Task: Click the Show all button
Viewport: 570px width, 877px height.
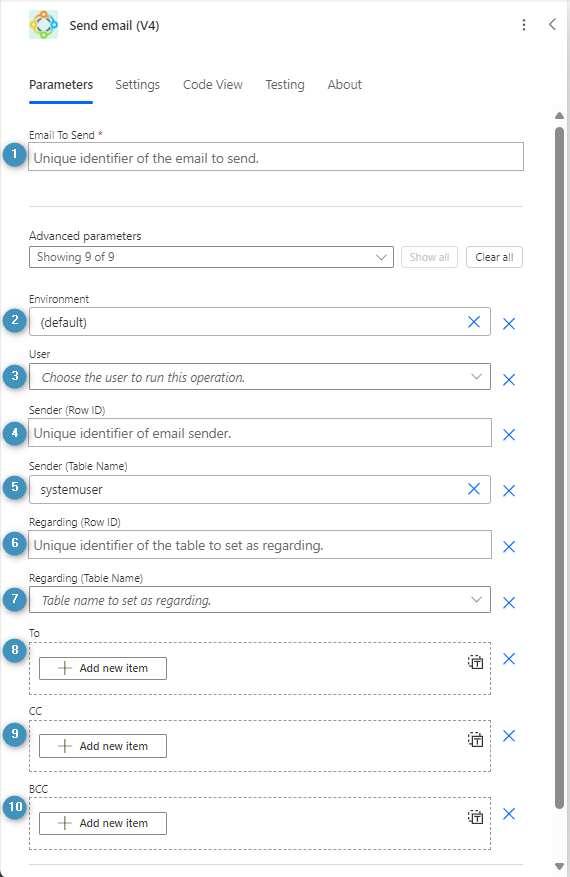Action: tap(429, 257)
